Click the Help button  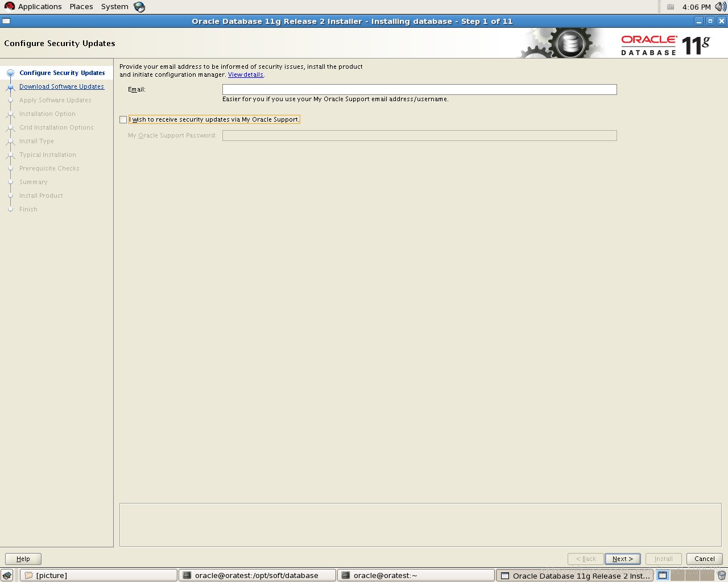[x=23, y=559]
